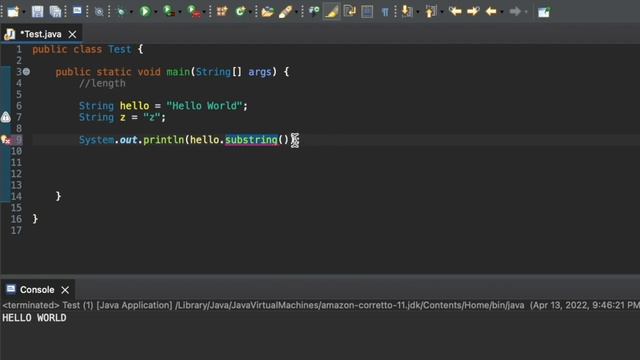Create a New Java Package icon
This screenshot has height=360, width=640.
coord(222,11)
